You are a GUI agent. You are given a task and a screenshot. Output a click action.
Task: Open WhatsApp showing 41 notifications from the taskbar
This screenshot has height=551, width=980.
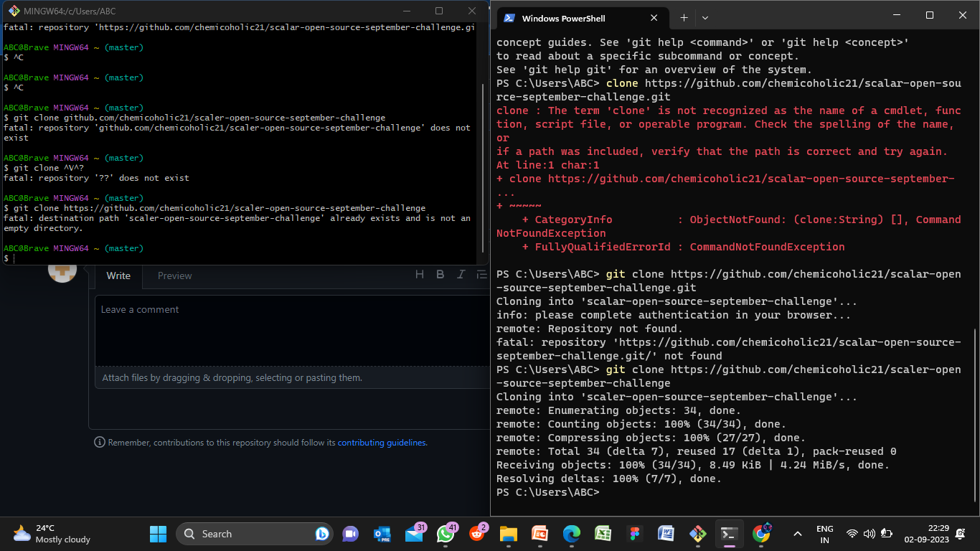[446, 534]
